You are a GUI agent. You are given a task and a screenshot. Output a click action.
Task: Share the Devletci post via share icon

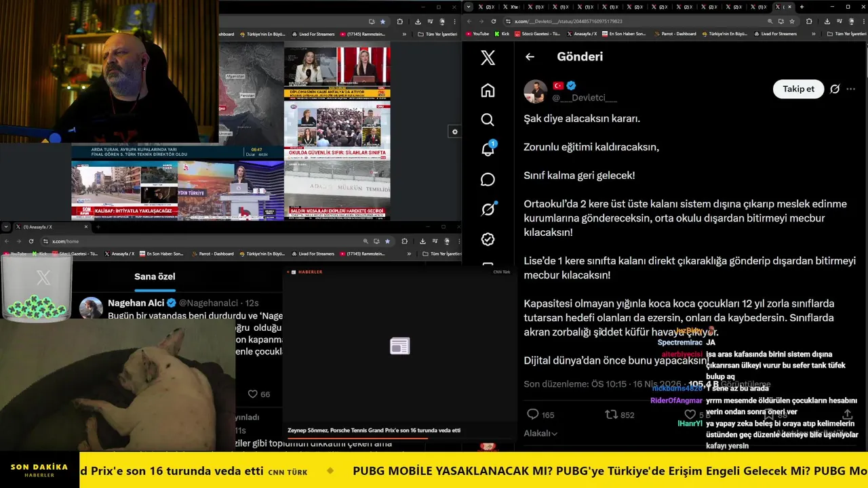[847, 414]
